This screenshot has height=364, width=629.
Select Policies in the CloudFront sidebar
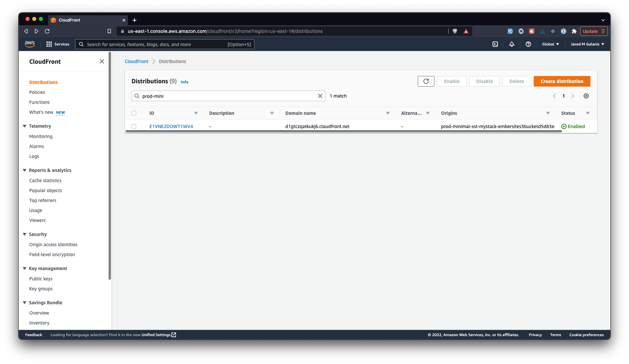tap(37, 92)
